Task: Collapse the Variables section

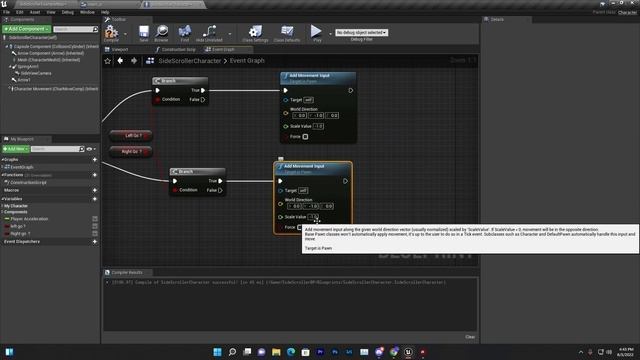Action: (2, 199)
